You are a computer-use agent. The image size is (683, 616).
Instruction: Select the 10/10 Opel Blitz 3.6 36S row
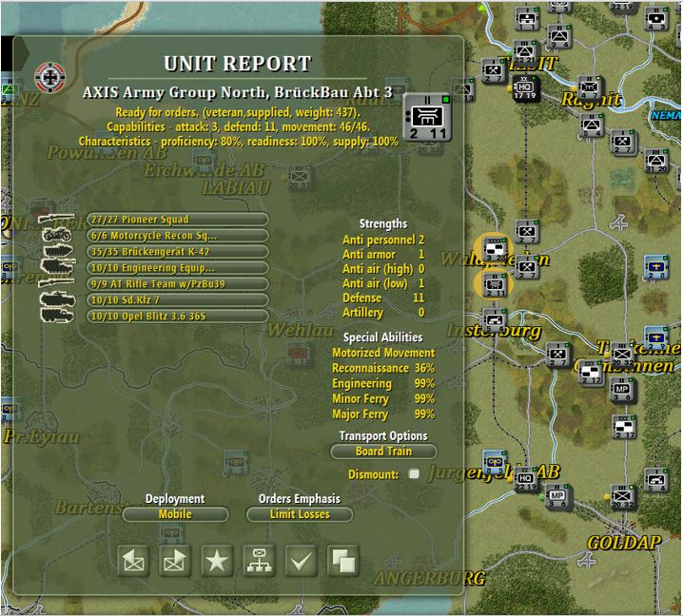pyautogui.click(x=178, y=316)
